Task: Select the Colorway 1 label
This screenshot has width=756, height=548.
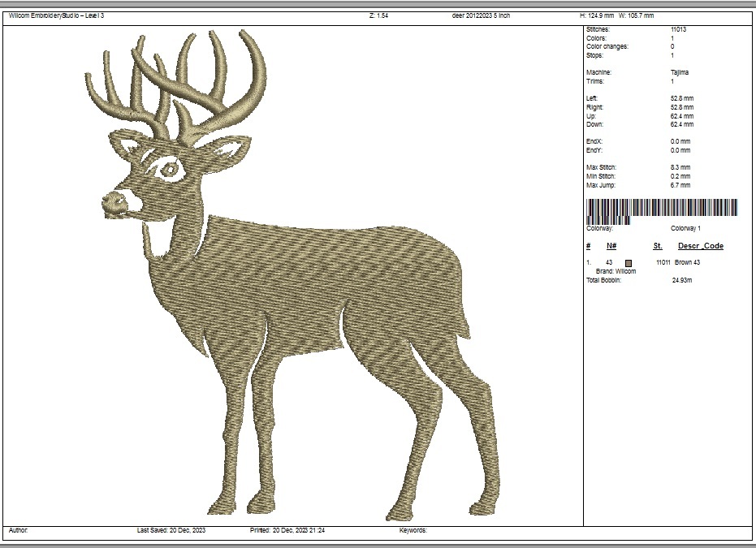Action: [x=685, y=229]
